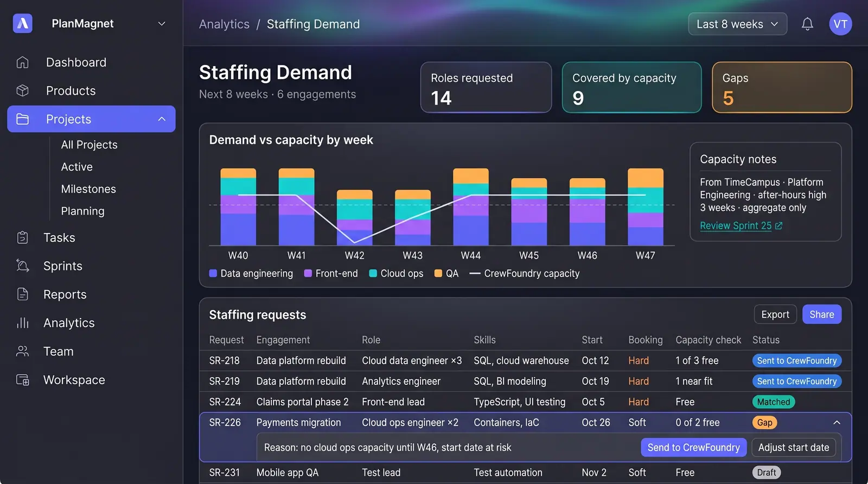The width and height of the screenshot is (868, 484).
Task: Click Payments migration engagement cell
Action: point(298,423)
